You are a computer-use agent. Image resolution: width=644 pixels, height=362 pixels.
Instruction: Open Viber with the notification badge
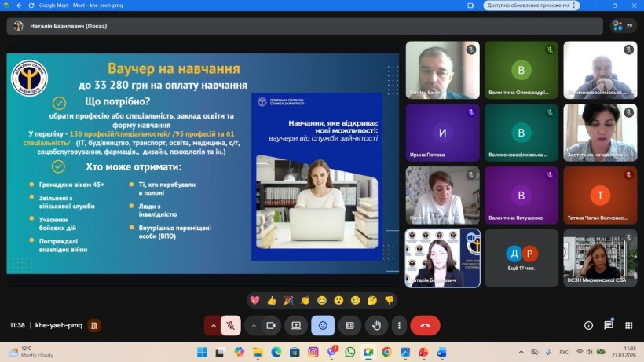[332, 352]
